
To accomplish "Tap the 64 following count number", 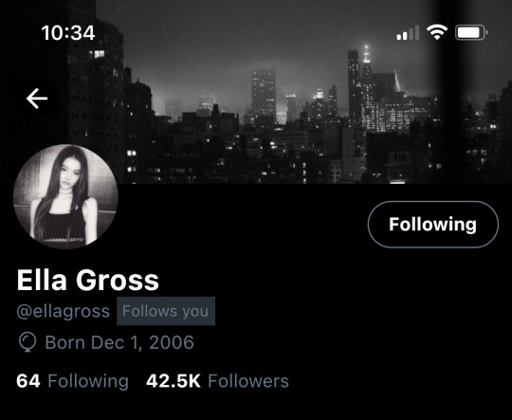I will 28,381.
